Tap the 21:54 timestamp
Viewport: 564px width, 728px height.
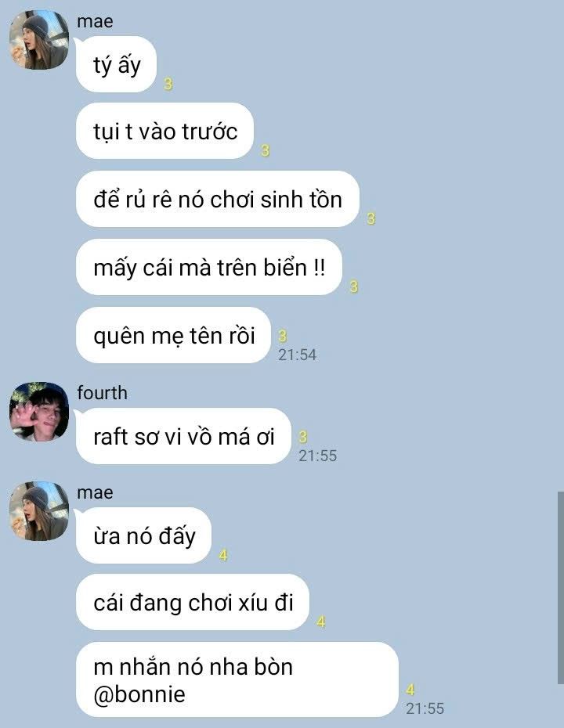(x=297, y=355)
